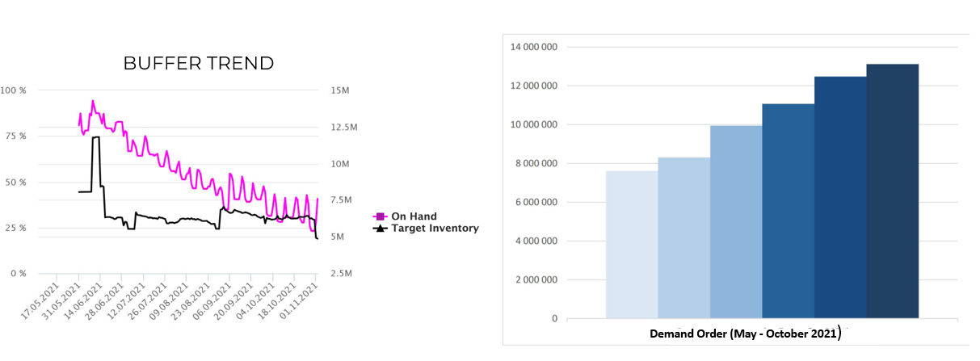Screen dimensions: 980x361
Task: Select the 15M right axis label
Action: click(x=340, y=90)
